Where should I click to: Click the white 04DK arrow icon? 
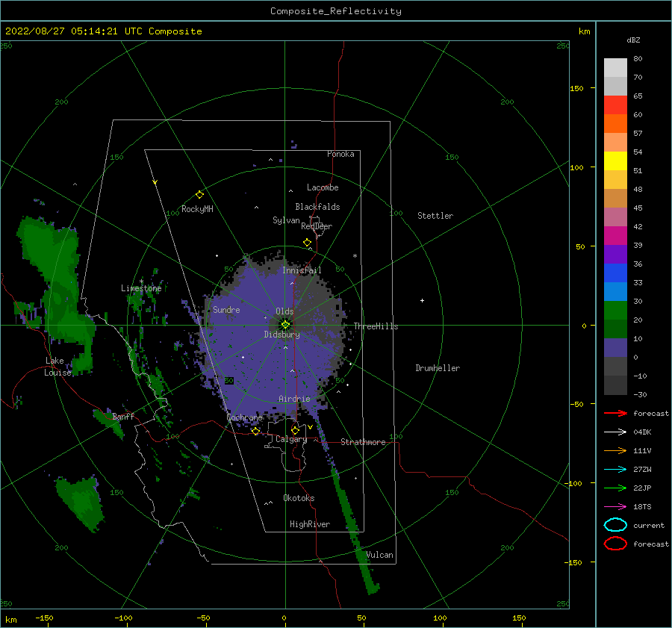(615, 432)
